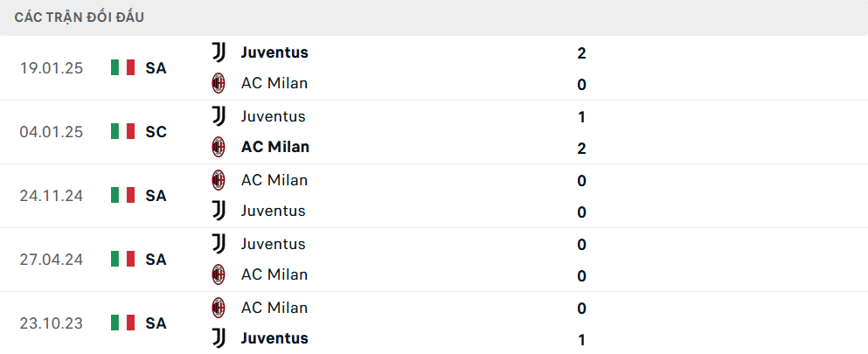Open bold AC Milan in 04.01.25 match
The height and width of the screenshot is (354, 868).
point(275,147)
